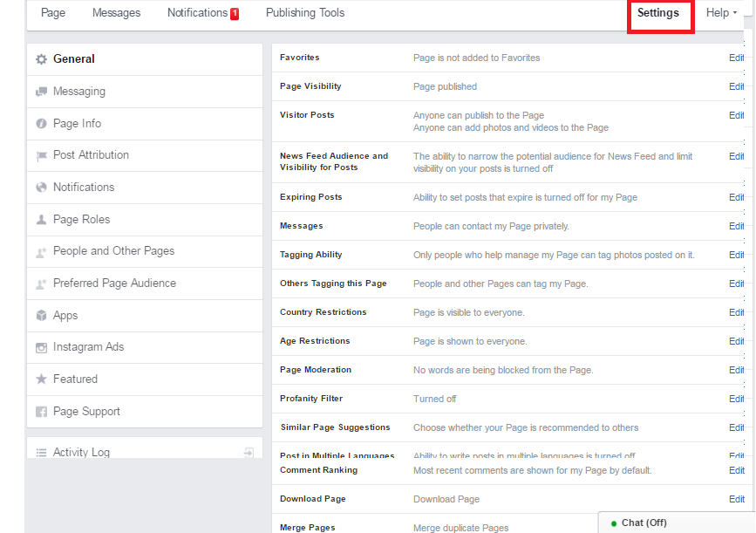Open Featured settings in the sidebar
756x533 pixels.
145,379
